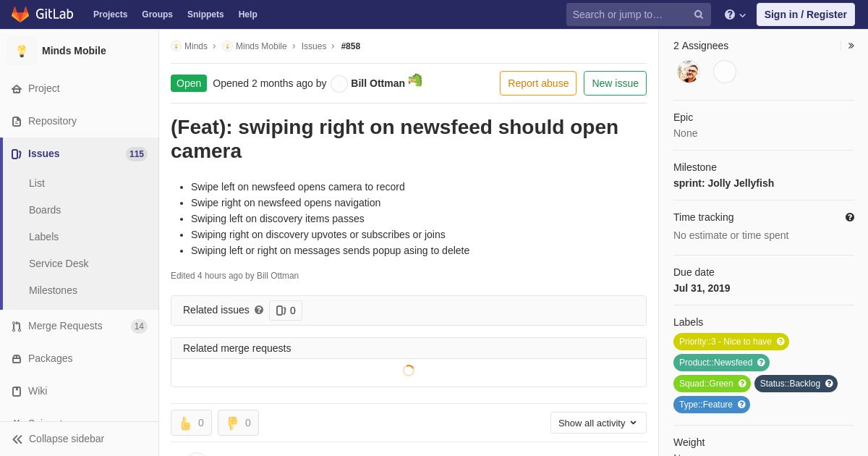868x456 pixels.
Task: Click the Bill Ottman author link
Action: click(378, 83)
